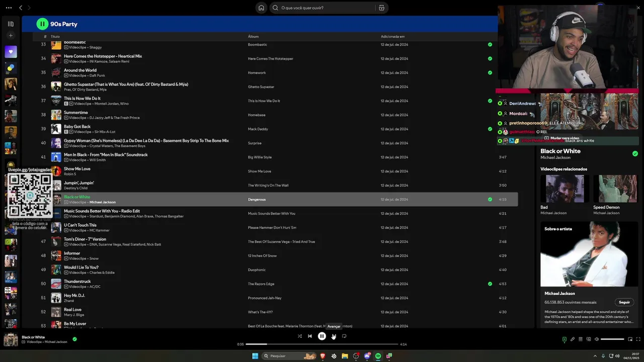Select the song Informer

click(x=72, y=253)
